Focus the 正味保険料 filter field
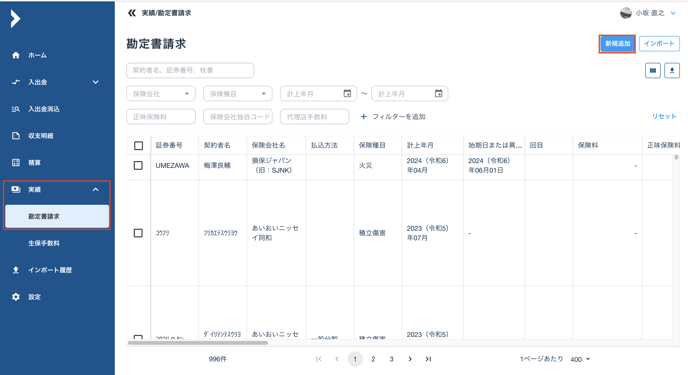The image size is (688, 375). [161, 117]
